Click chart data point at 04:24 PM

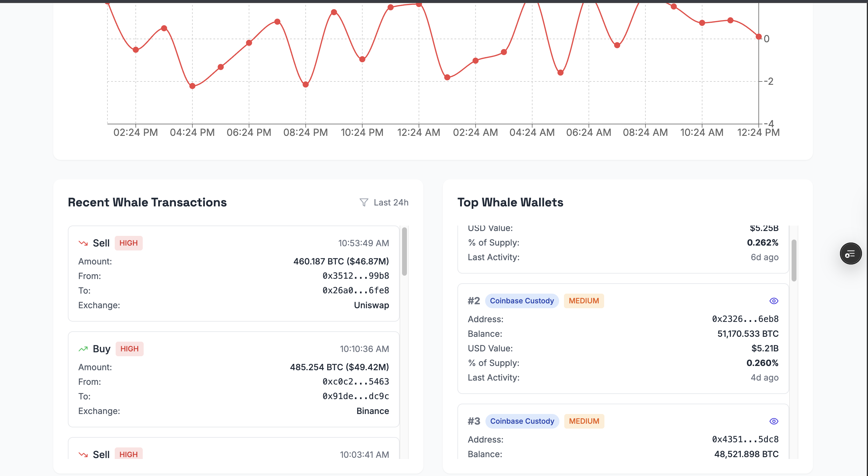pyautogui.click(x=192, y=86)
